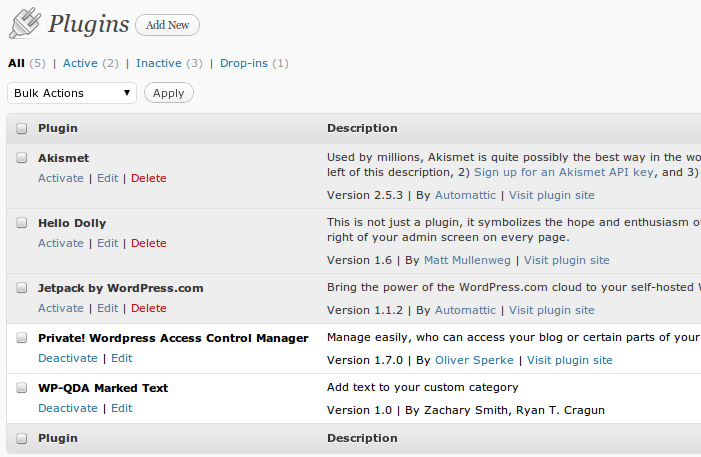Screen dimensions: 701x457
Task: Click Private! Wordpress Access Control Manager name
Action: coord(173,338)
